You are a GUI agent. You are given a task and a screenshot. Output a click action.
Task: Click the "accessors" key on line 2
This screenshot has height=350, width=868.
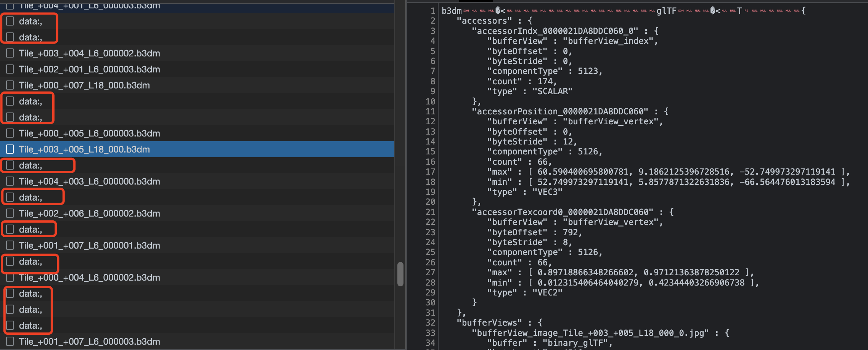[x=484, y=21]
